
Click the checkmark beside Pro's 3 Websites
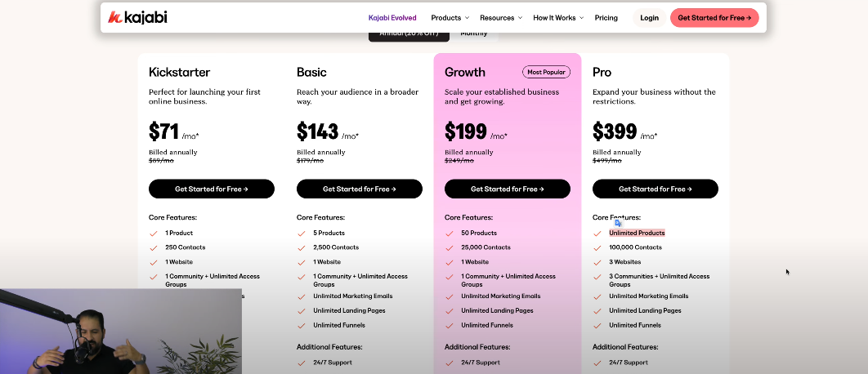pyautogui.click(x=597, y=262)
